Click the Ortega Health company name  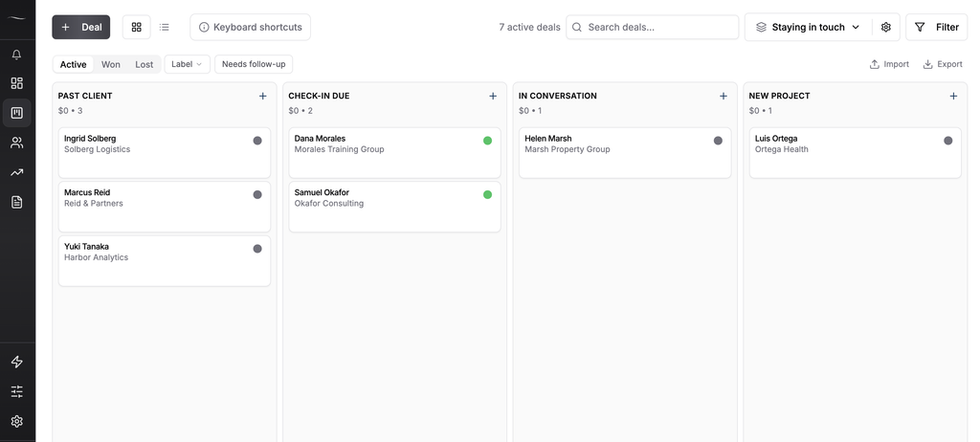point(781,149)
